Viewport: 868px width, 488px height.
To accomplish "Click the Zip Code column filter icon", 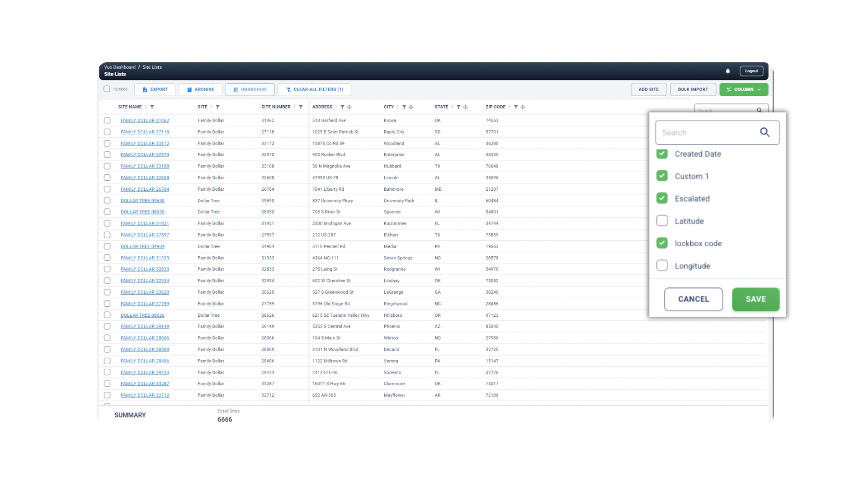I will pyautogui.click(x=516, y=107).
